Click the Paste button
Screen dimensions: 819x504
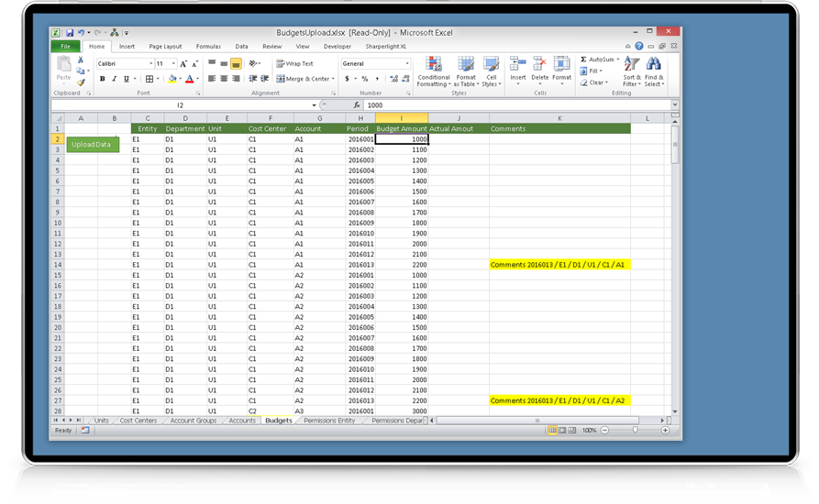[x=63, y=70]
